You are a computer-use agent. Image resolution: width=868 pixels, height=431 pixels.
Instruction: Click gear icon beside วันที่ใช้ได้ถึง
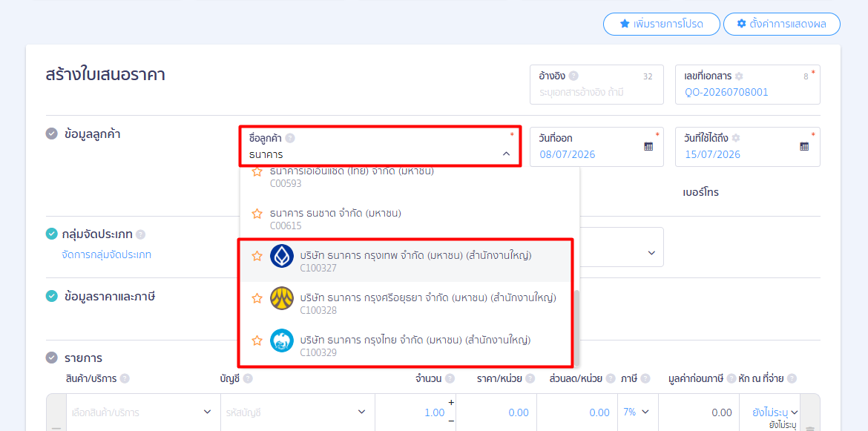click(x=736, y=138)
